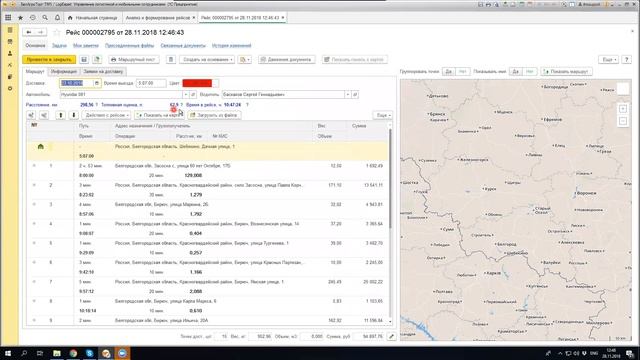Click the small document icon before Создать на основании
This screenshot has height=360, width=640.
pyautogui.click(x=171, y=60)
